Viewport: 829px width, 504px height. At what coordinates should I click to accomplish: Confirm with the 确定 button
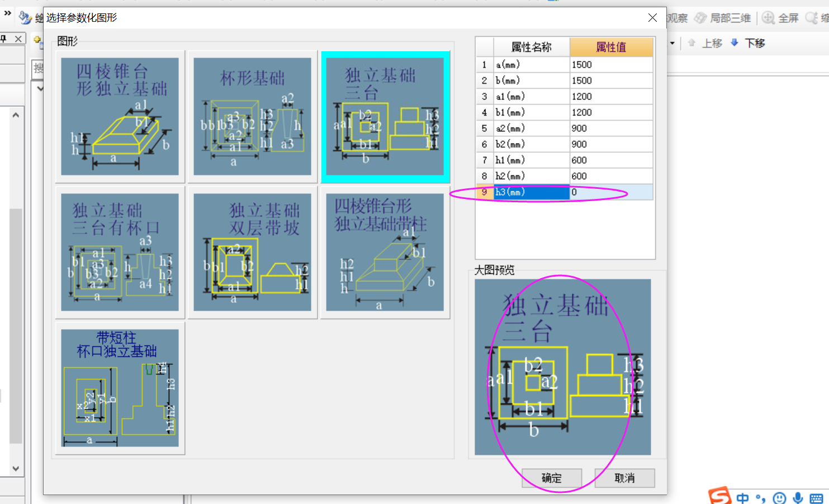click(552, 478)
